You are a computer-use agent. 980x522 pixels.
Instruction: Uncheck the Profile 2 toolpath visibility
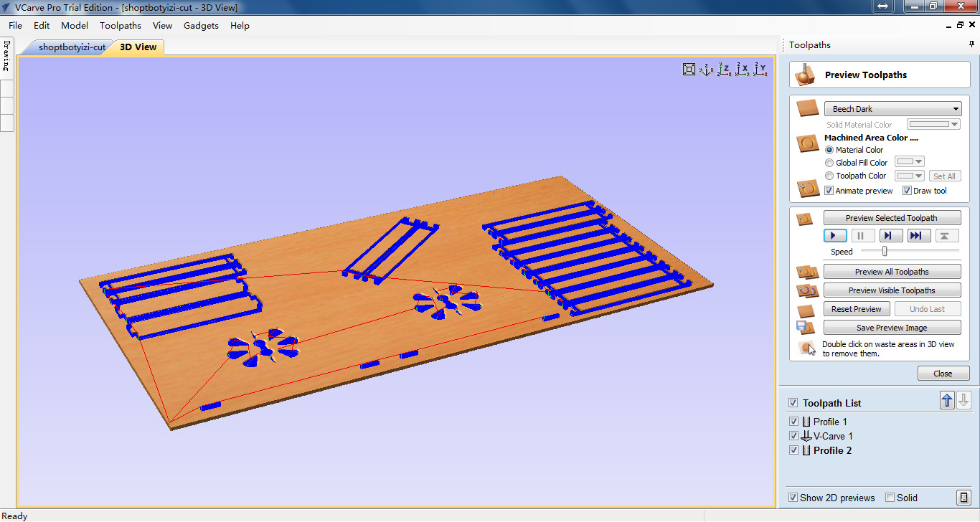[793, 450]
